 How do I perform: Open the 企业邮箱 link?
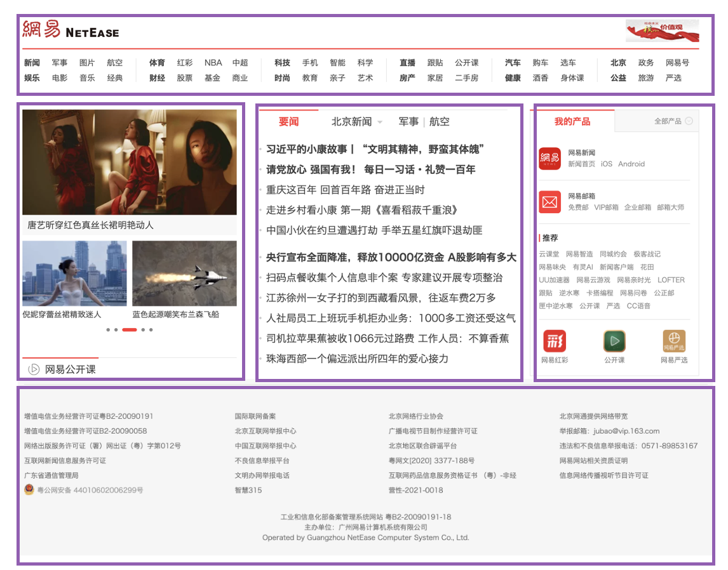637,208
